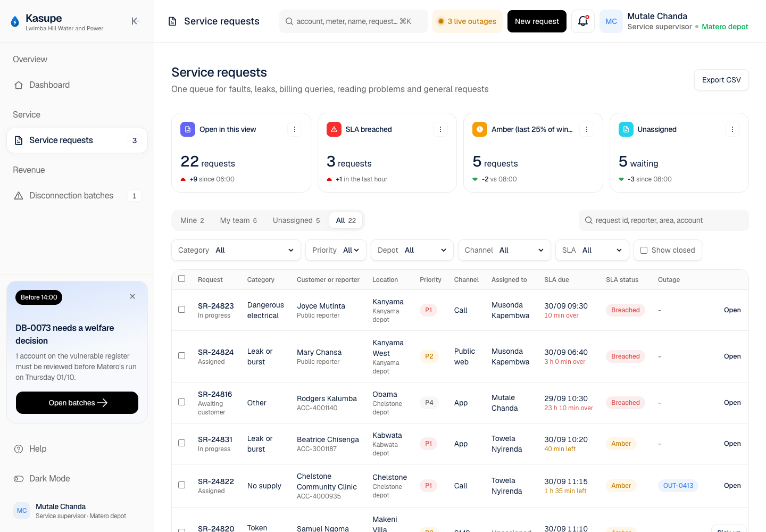766x532 pixels.
Task: Click the P1 priority badge on SR-24823
Action: pyautogui.click(x=428, y=310)
